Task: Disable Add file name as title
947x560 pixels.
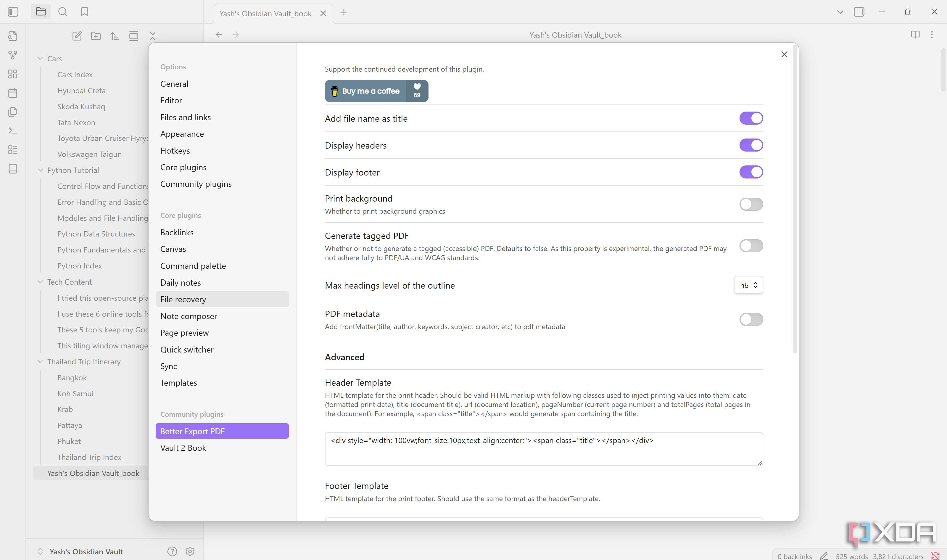Action: [x=751, y=118]
